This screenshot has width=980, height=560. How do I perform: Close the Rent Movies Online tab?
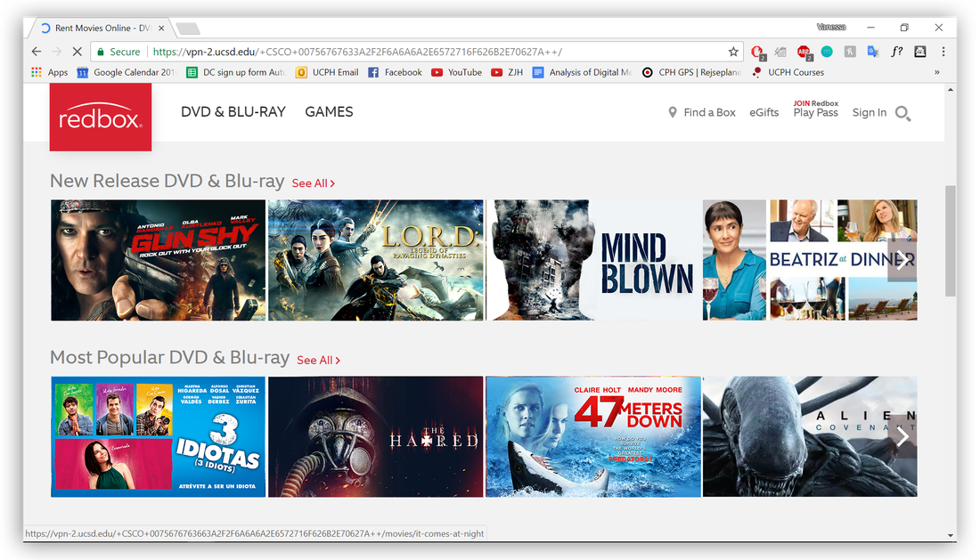(161, 28)
